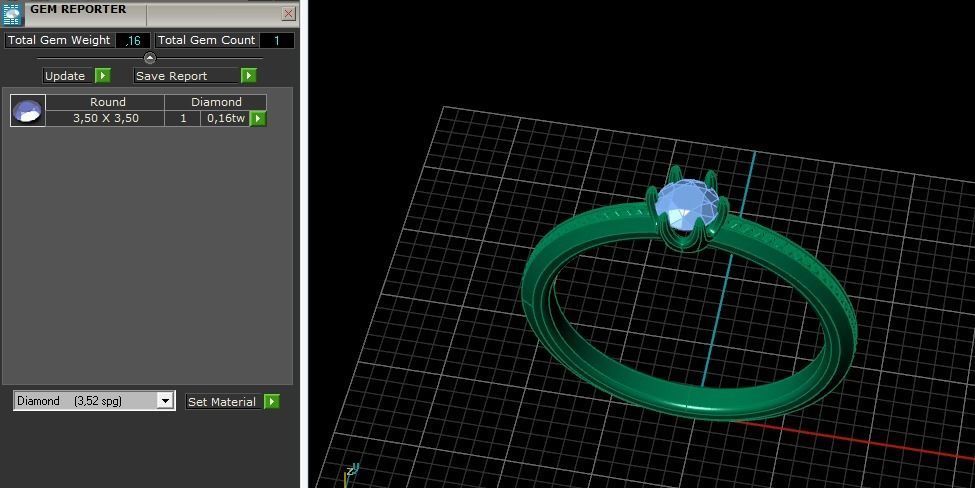Click the Update button label
This screenshot has width=975, height=488.
click(67, 76)
